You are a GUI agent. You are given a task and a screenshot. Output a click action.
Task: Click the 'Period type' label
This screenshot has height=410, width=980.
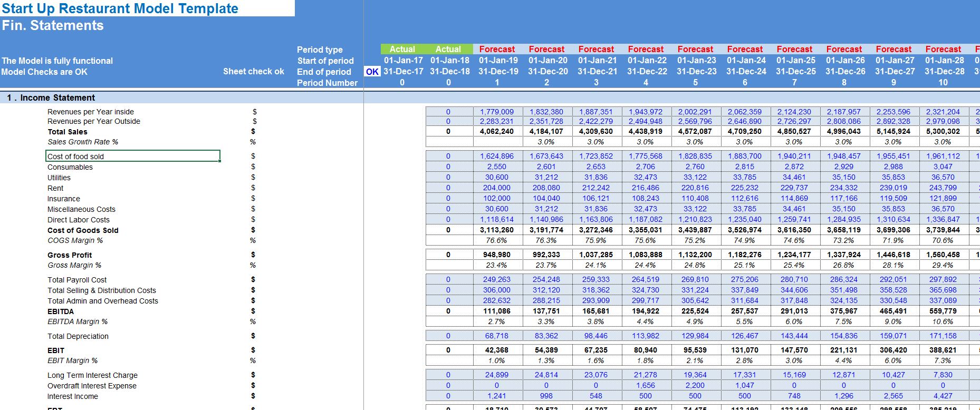click(320, 50)
